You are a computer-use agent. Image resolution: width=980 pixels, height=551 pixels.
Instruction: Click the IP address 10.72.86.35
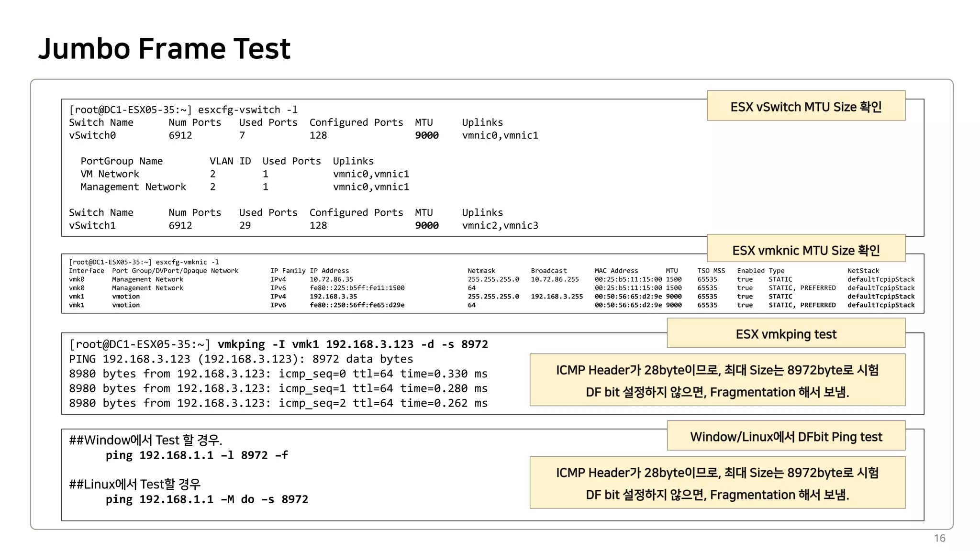(x=331, y=279)
